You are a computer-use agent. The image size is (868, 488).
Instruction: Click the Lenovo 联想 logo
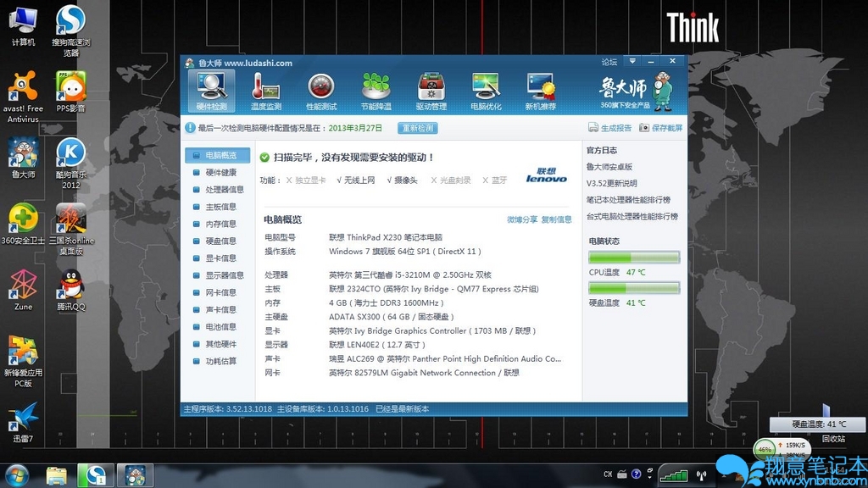pos(547,175)
